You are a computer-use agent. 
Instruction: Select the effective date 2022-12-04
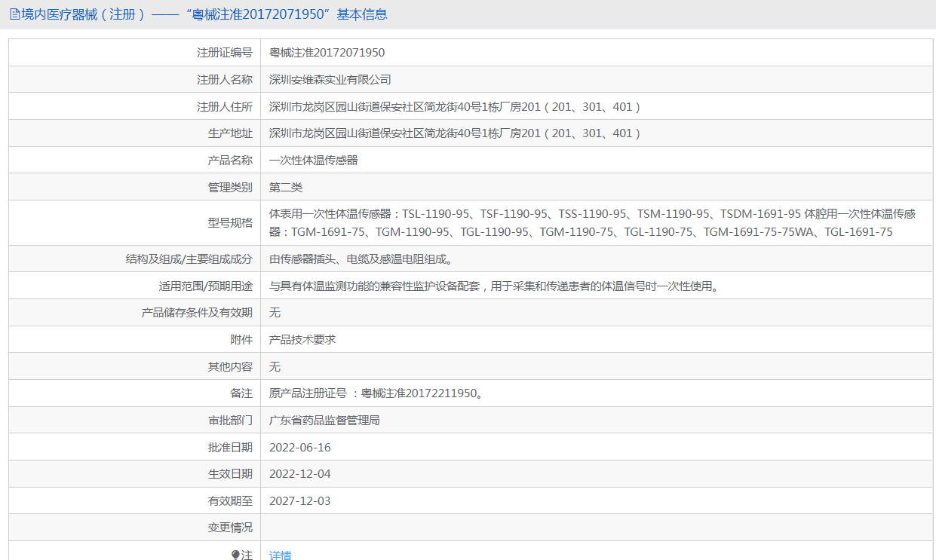[300, 474]
